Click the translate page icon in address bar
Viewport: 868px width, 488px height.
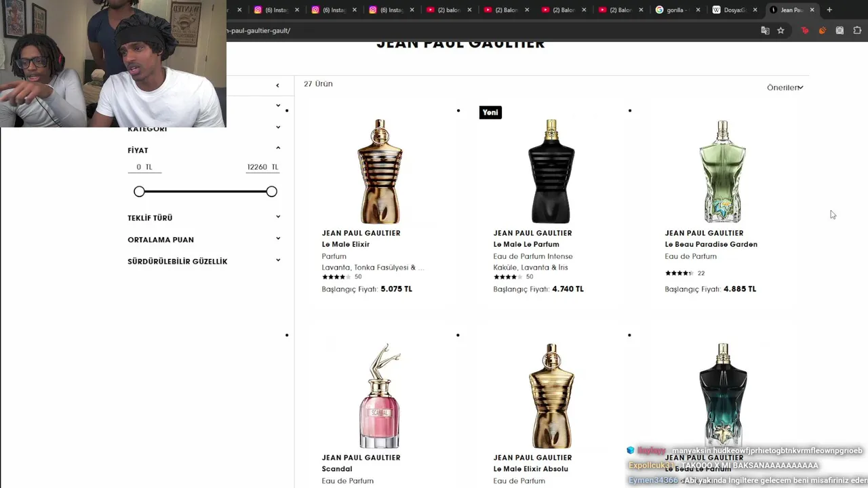(x=765, y=30)
